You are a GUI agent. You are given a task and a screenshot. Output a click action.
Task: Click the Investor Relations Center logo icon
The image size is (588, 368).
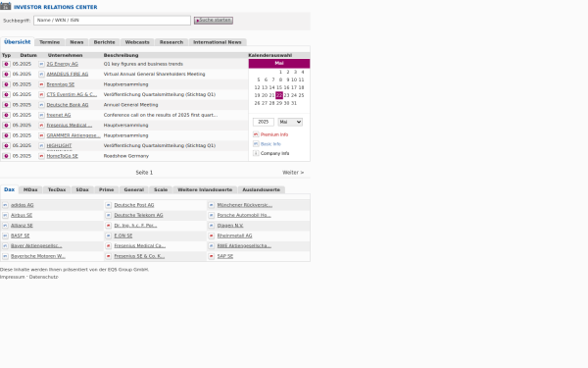6,6
